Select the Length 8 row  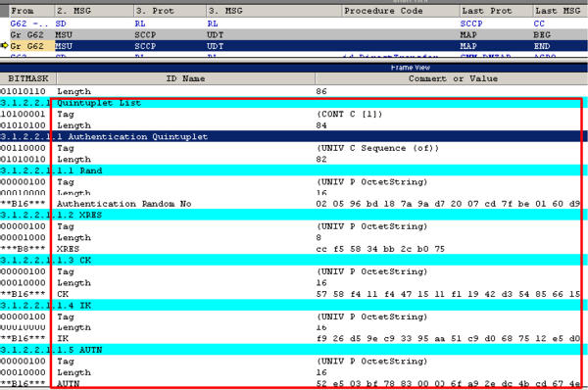coord(294,238)
